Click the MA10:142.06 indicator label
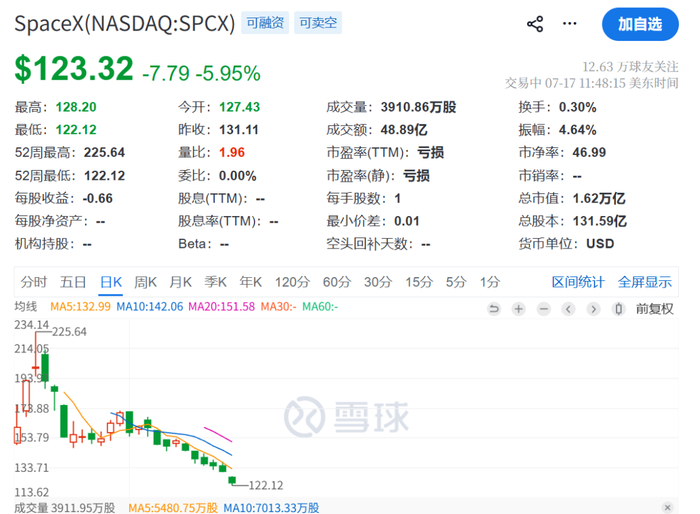 (x=150, y=307)
